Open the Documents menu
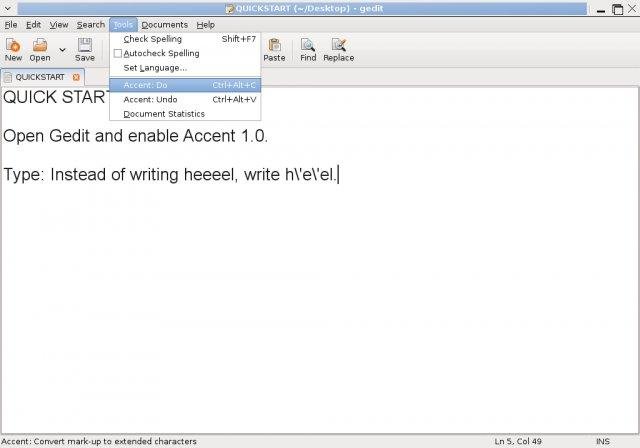640x448 pixels. [164, 25]
